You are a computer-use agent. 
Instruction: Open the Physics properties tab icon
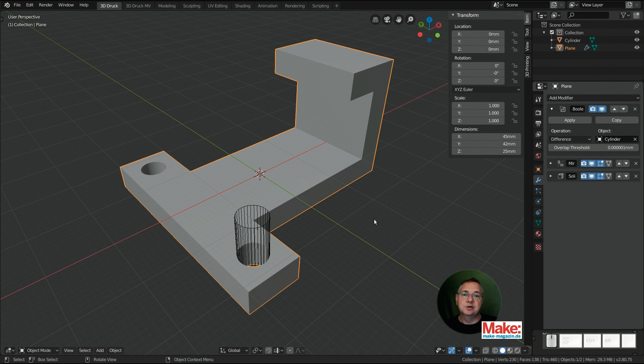click(538, 201)
